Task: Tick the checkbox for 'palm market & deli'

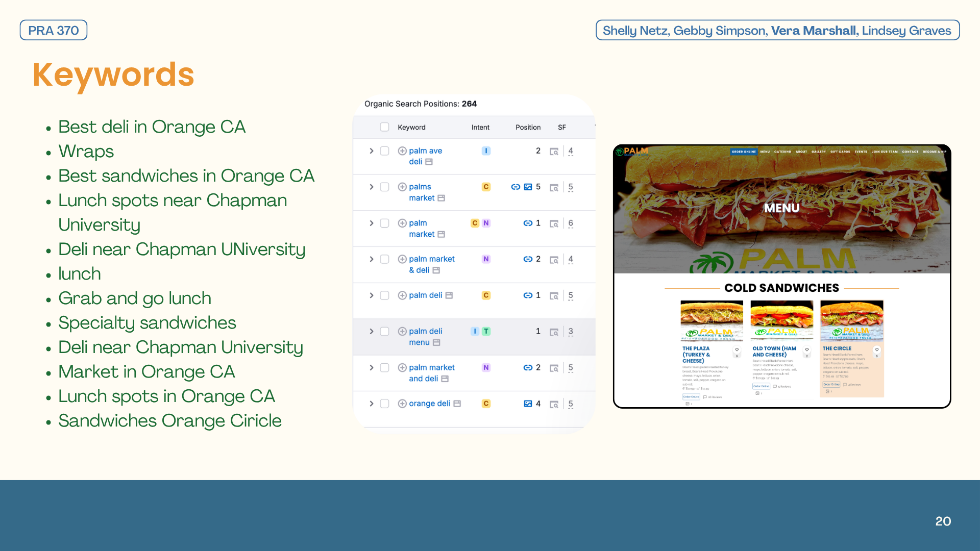Action: coord(384,259)
